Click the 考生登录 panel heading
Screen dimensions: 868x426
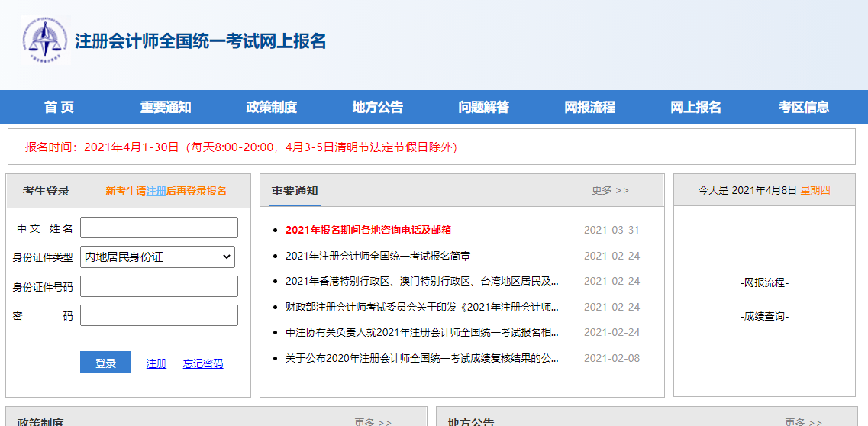[x=46, y=191]
